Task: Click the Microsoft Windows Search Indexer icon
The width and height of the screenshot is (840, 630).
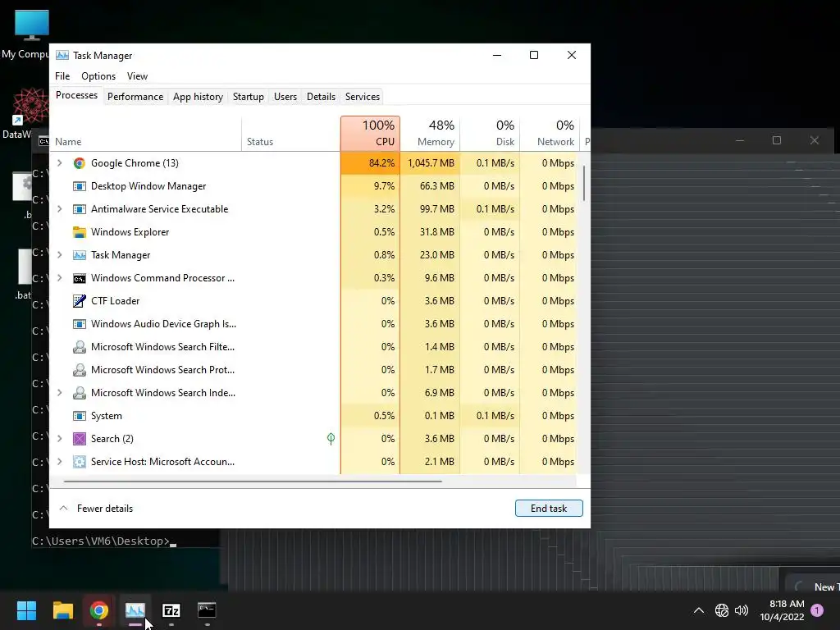Action: [80, 393]
